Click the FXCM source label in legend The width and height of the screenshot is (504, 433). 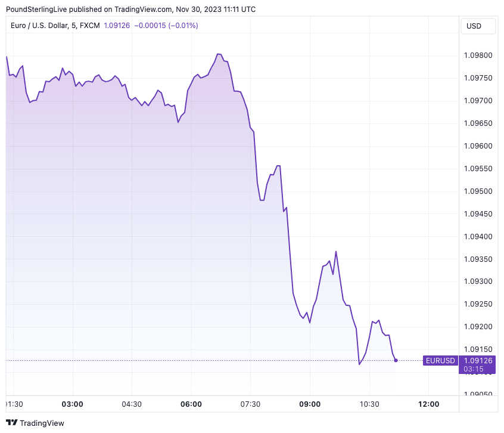89,26
